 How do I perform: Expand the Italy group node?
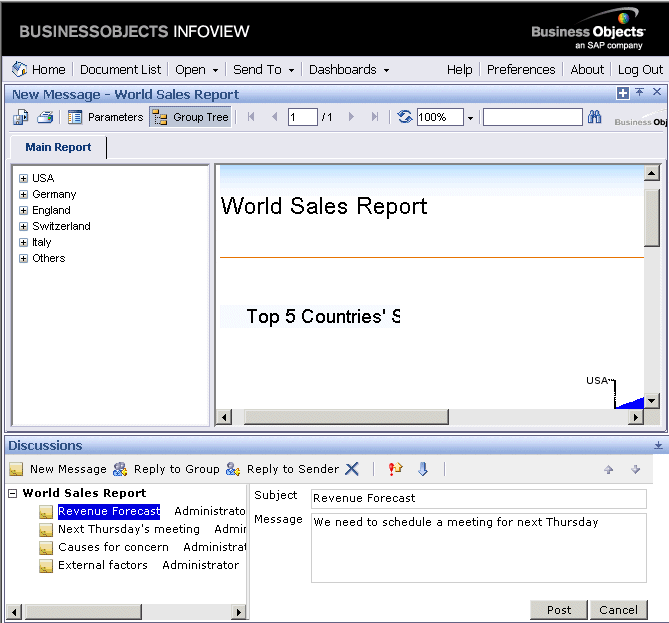pyautogui.click(x=23, y=242)
